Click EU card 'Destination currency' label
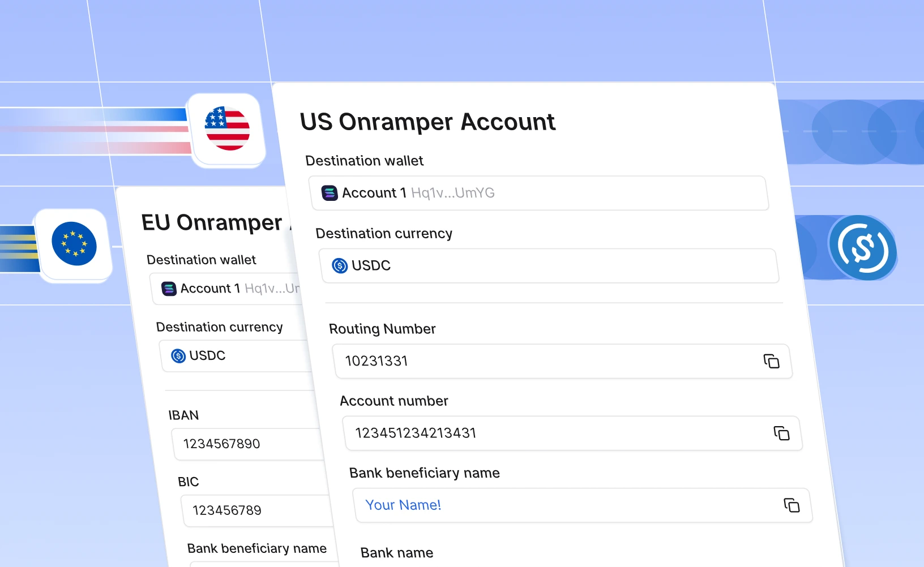This screenshot has height=567, width=924. click(x=220, y=327)
